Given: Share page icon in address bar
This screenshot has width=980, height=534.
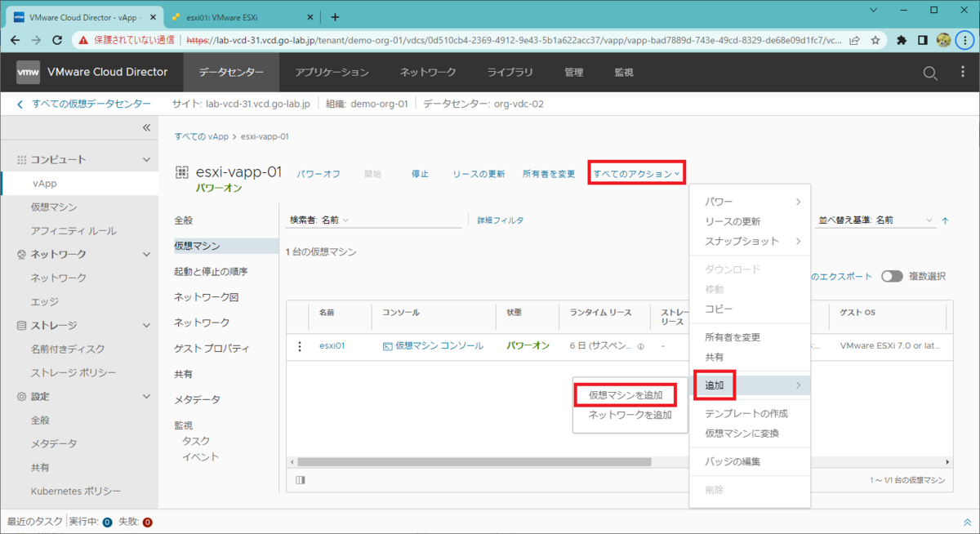Looking at the screenshot, I should click(x=854, y=39).
